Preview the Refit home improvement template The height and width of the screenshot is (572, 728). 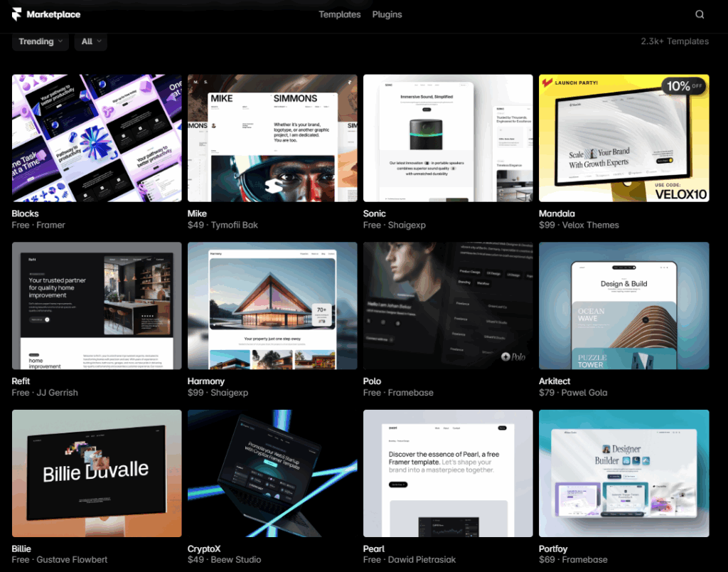coord(97,305)
